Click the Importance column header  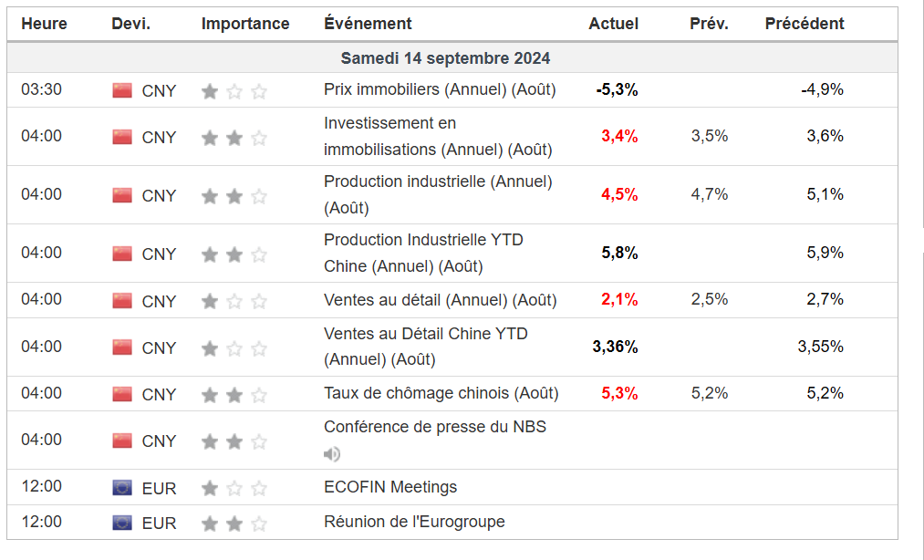tap(245, 24)
